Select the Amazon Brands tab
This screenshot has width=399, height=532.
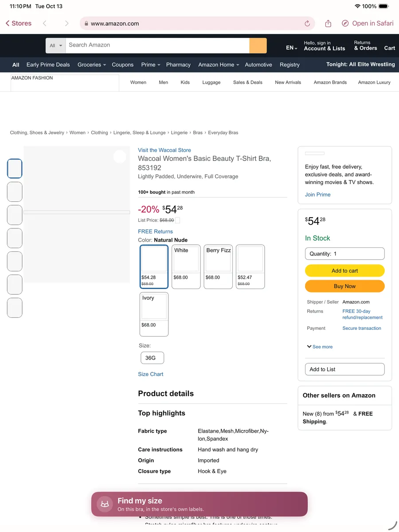tap(330, 82)
